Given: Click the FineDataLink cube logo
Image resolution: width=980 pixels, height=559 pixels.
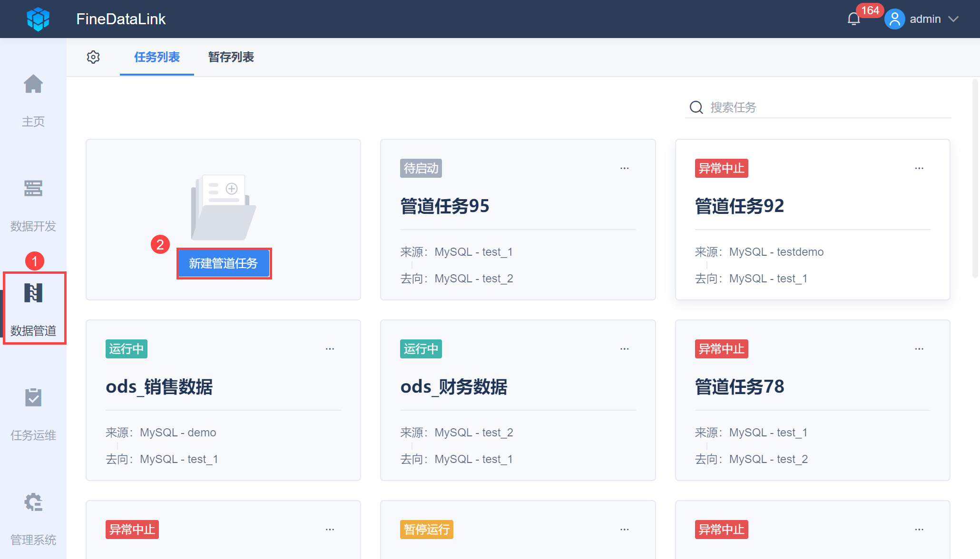Looking at the screenshot, I should 38,19.
